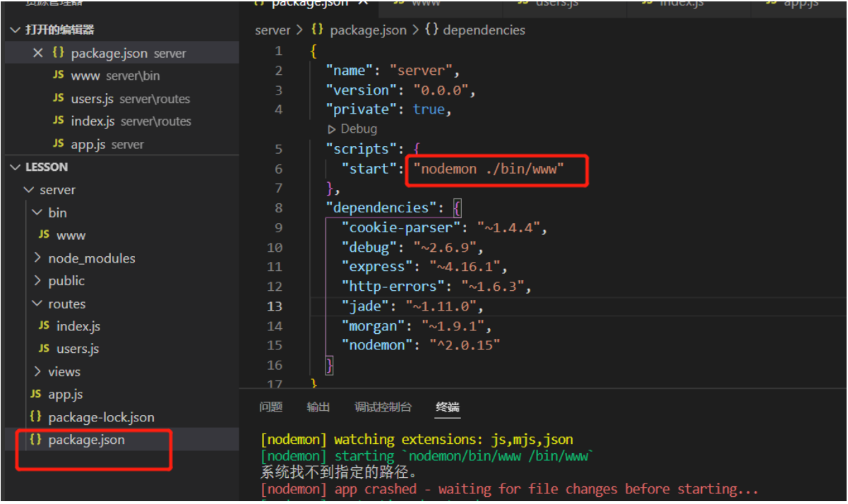This screenshot has height=504, width=848.
Task: Collapse the 打开的编辑器 section
Action: pyautogui.click(x=52, y=30)
